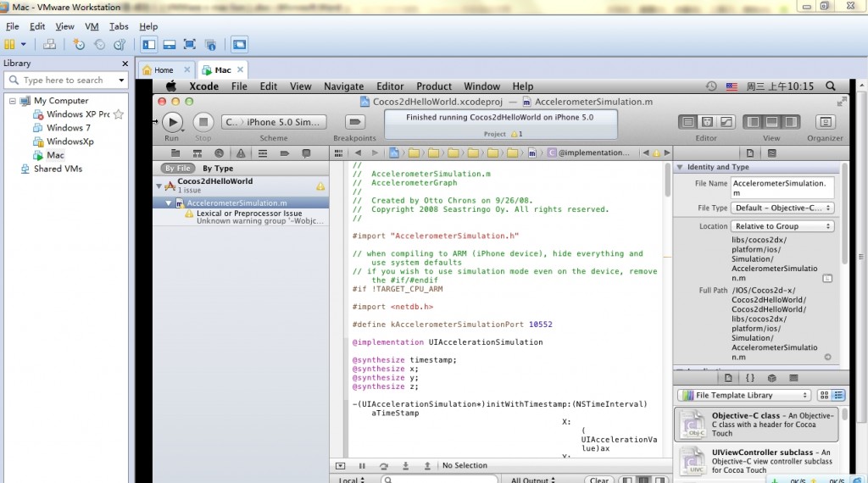This screenshot has height=483, width=868.
Task: Open the related files grid icon in jump bar
Action: 338,153
